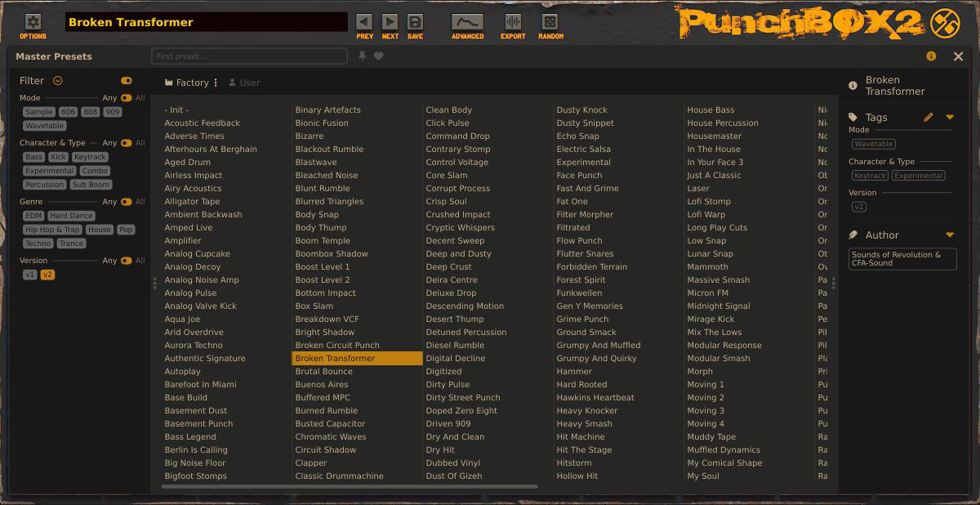This screenshot has width=980, height=505.
Task: Click the Author feather icon
Action: click(x=853, y=235)
